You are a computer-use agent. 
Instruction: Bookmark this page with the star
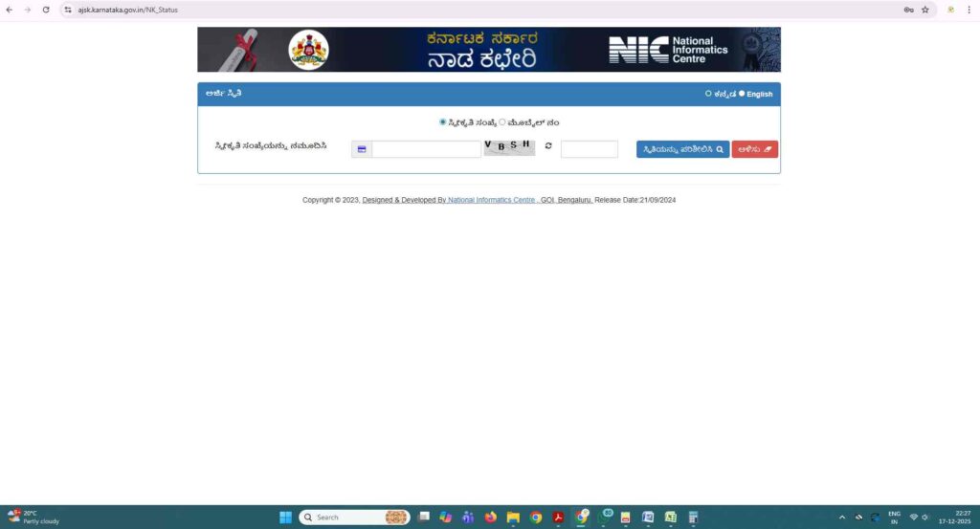925,10
